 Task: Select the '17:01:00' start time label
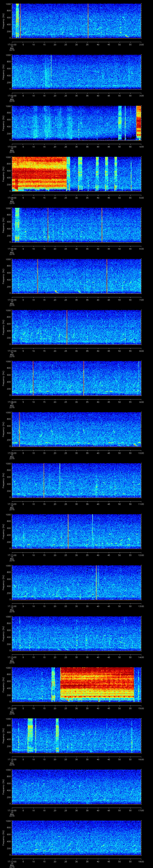(12, 44)
